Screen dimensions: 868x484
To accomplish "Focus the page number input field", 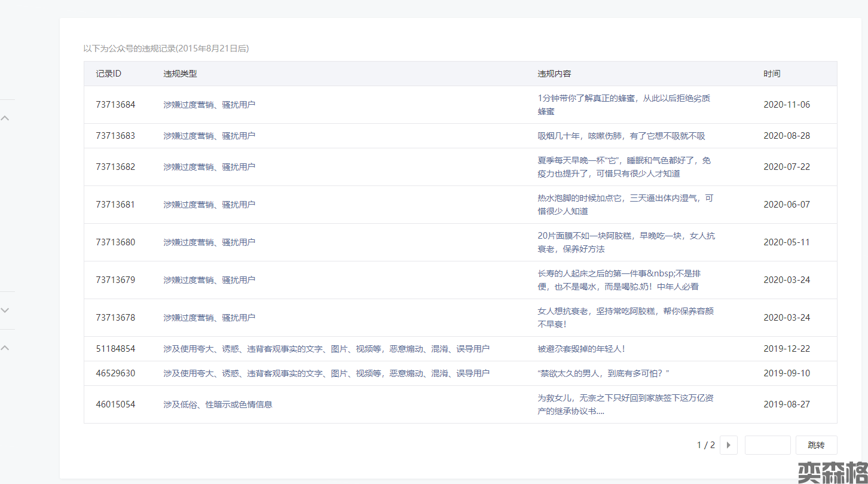I will tap(768, 445).
